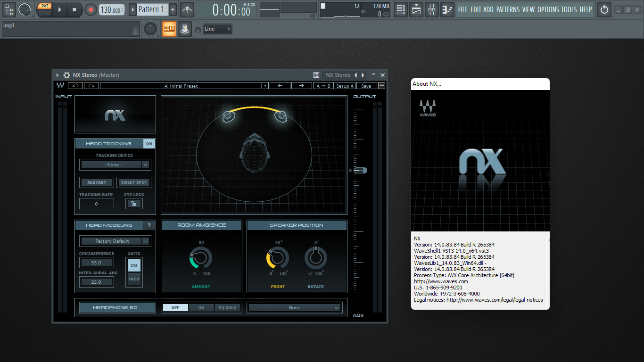
Task: Click the grid icon in NX Stereo title bar
Action: 316,75
